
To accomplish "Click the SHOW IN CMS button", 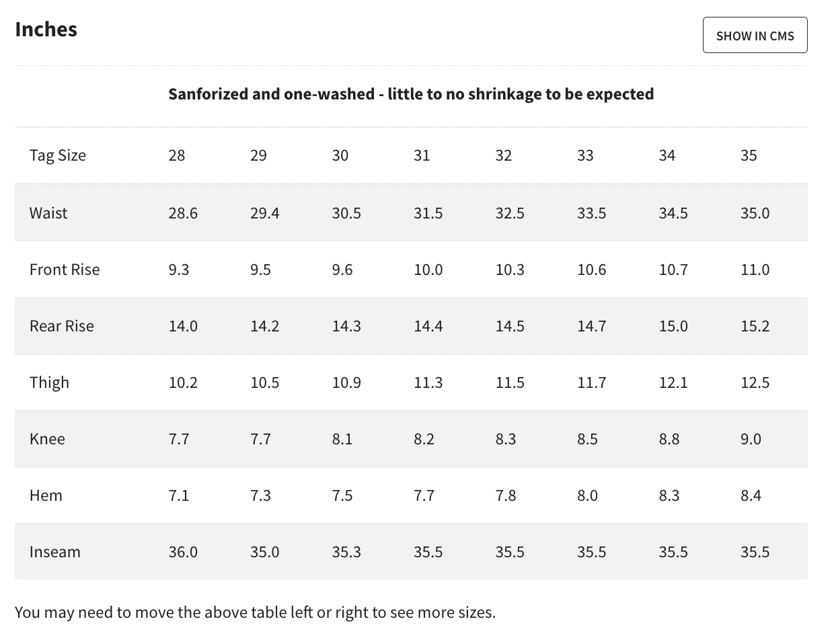I will [x=755, y=36].
